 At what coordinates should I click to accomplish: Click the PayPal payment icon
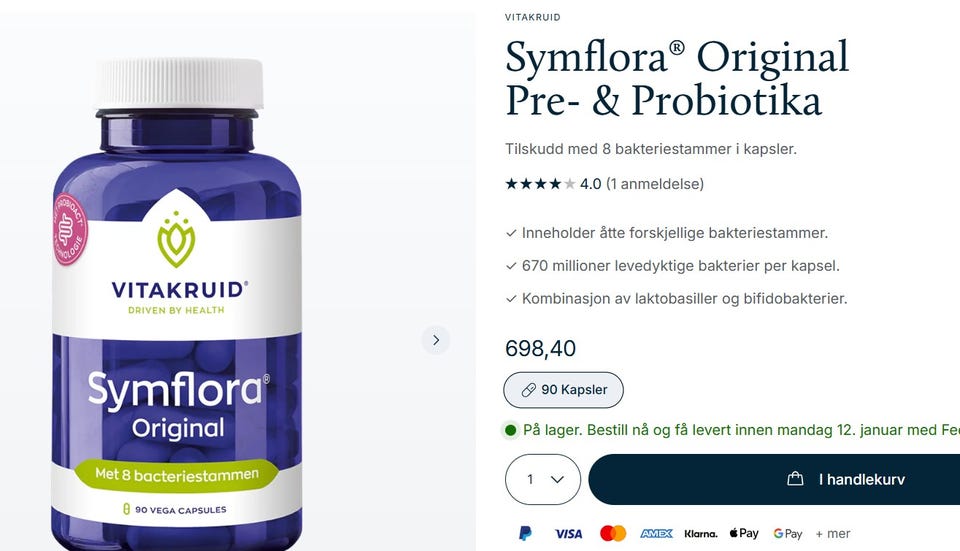pos(525,533)
